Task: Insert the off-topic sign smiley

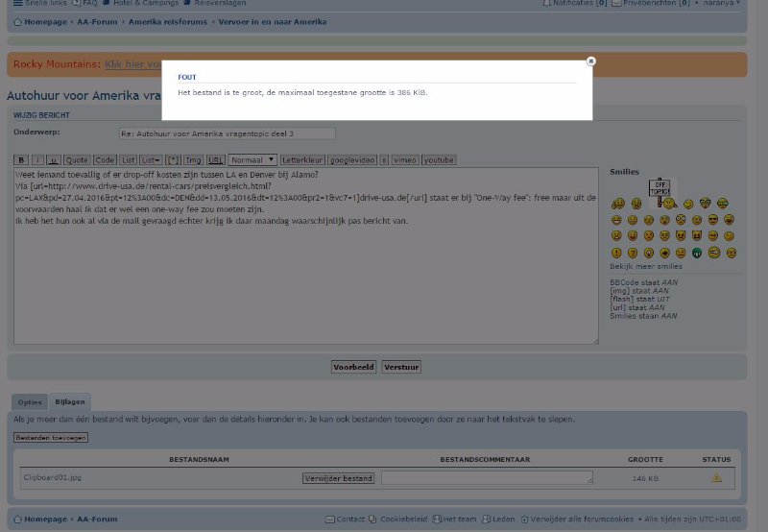Action: (x=659, y=188)
